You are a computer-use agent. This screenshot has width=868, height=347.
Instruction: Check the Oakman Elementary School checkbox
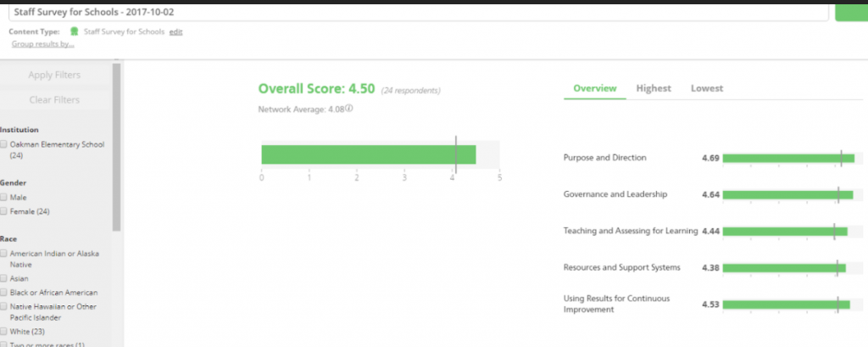(x=4, y=145)
